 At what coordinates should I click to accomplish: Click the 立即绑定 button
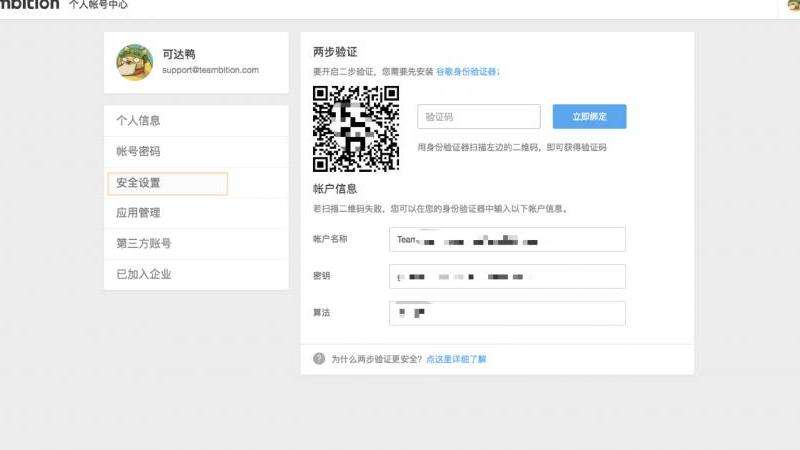[x=589, y=117]
